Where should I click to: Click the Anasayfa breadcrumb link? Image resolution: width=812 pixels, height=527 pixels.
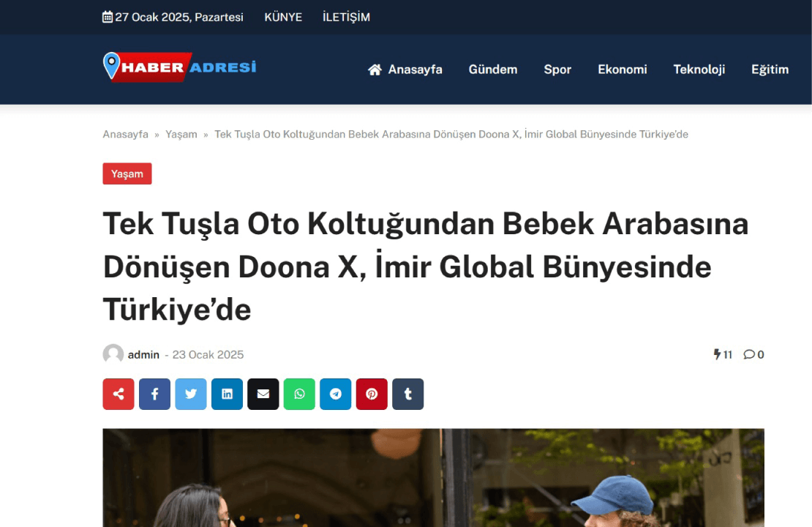(x=125, y=134)
